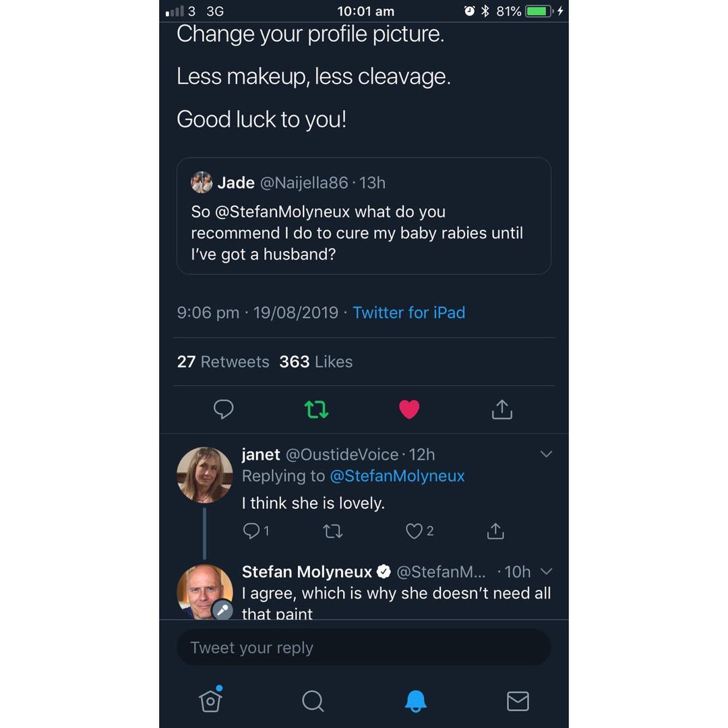728x728 pixels.
Task: Toggle the green retweet on main tweet
Action: 316,409
